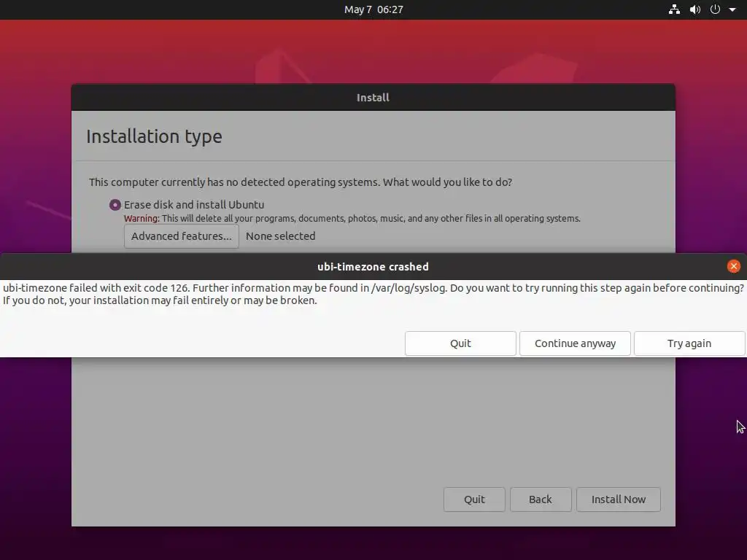Viewport: 747px width, 560px height.
Task: Click Quit in the ubi-timezone crashed dialog
Action: click(460, 343)
